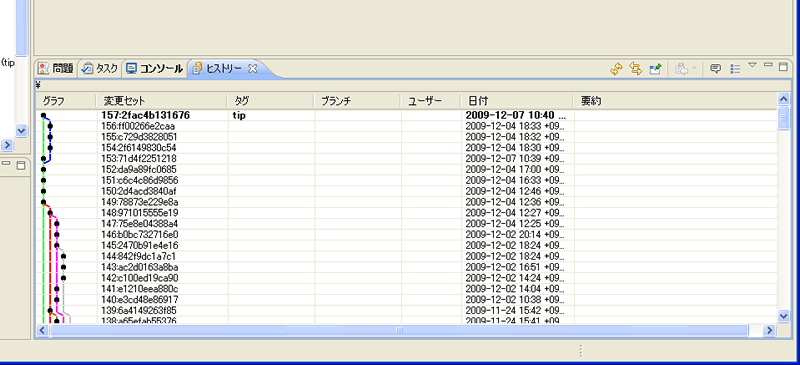Click the disabled navigate history icon

682,69
